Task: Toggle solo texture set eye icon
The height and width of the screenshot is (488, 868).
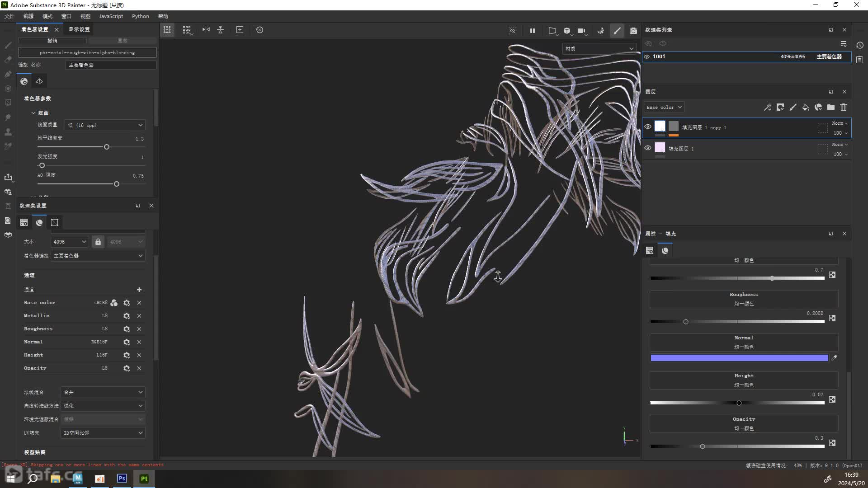Action: tap(663, 44)
